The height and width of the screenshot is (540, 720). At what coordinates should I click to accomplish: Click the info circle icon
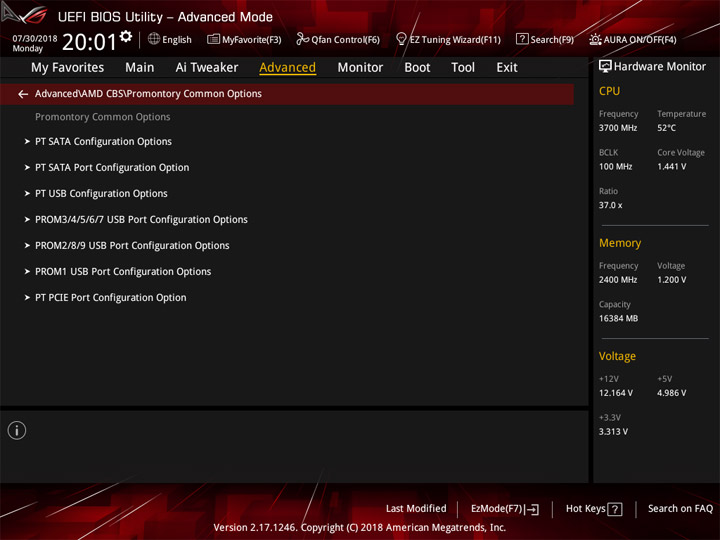point(17,430)
